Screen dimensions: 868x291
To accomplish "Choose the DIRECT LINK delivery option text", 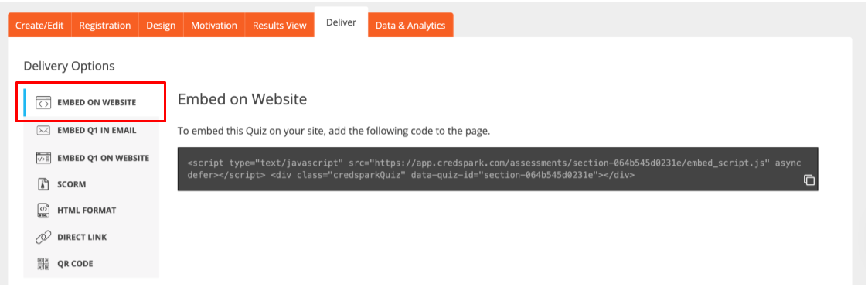I will (82, 238).
